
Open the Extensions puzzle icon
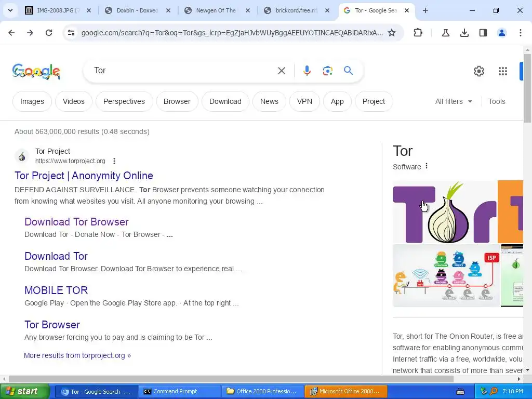418,33
